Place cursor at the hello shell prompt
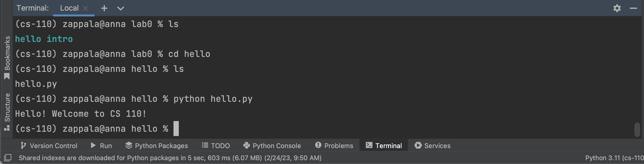Viewport: 644px width, 164px height. click(x=176, y=128)
